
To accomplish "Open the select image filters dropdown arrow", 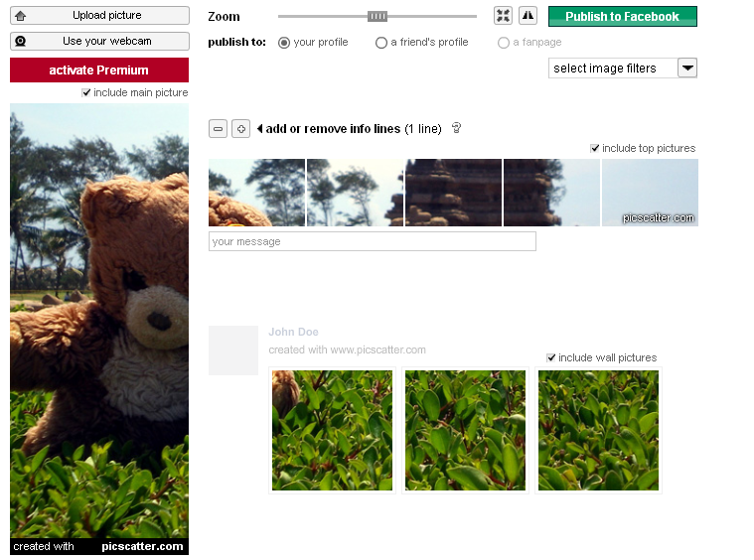I will [x=687, y=68].
